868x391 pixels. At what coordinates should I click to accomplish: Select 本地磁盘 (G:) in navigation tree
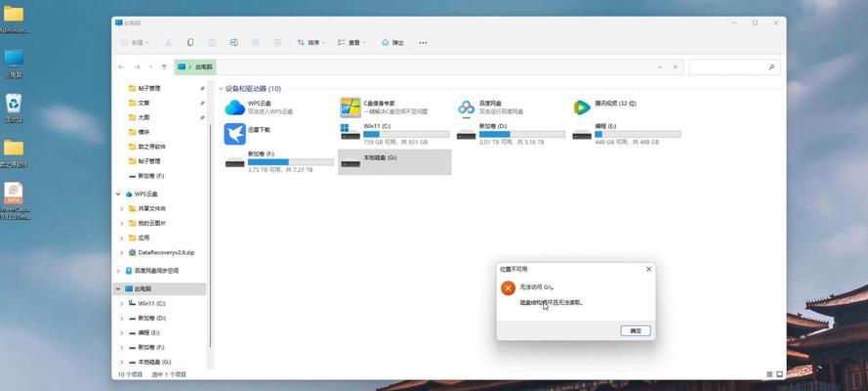pos(154,362)
